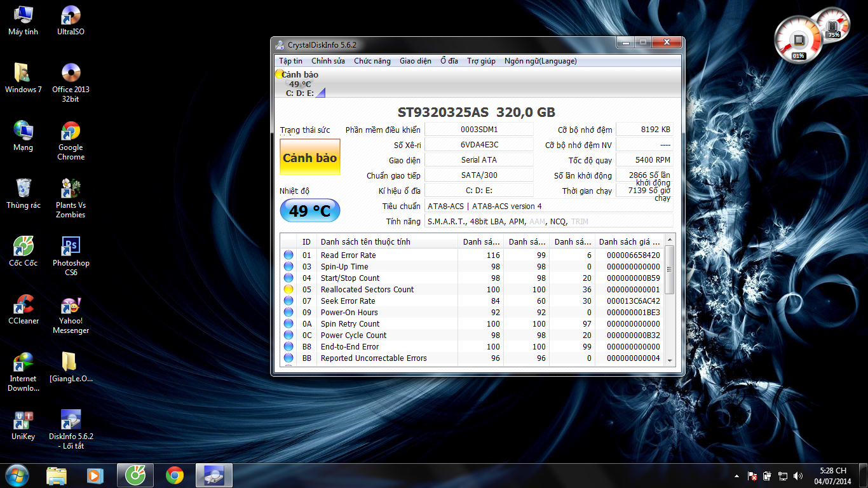Screen dimensions: 868x488
Task: Click the blue status dot for Spin-Up Time
Action: click(x=288, y=266)
